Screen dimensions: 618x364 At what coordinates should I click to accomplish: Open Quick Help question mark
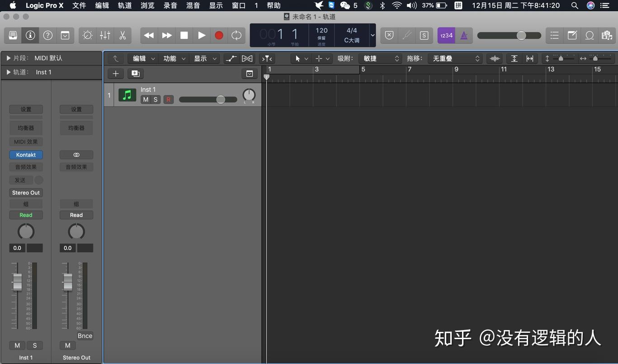(x=48, y=35)
